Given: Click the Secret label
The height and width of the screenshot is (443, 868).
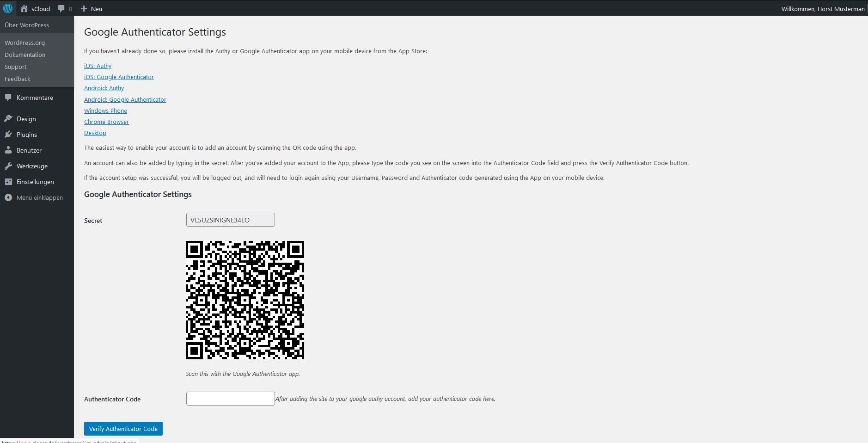Looking at the screenshot, I should 93,221.
